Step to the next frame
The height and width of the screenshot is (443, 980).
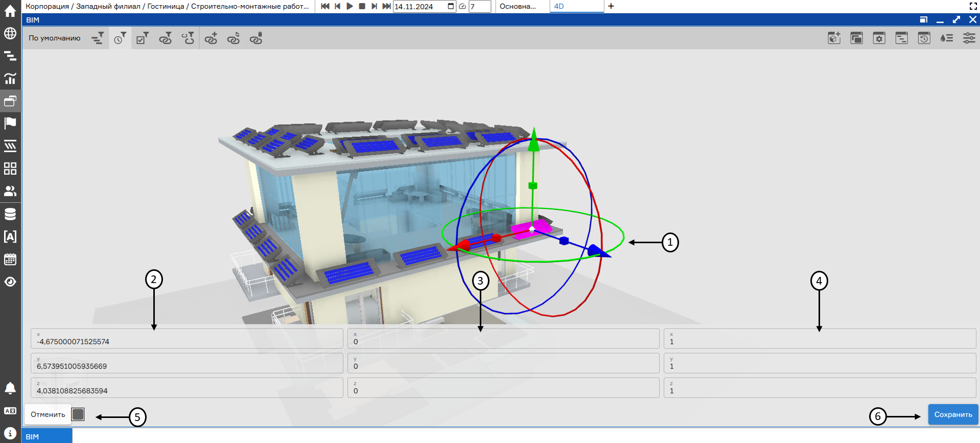pos(375,6)
